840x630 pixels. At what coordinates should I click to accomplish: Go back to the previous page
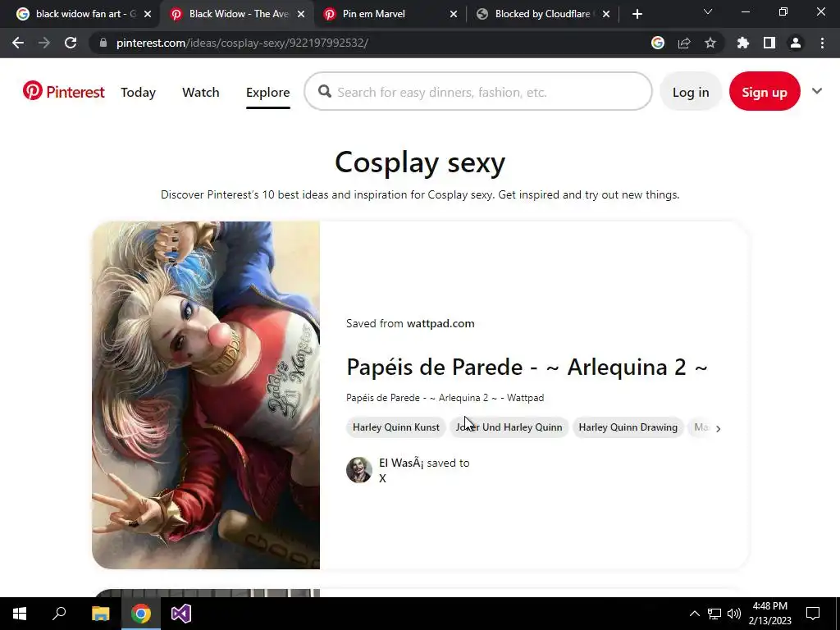pyautogui.click(x=18, y=43)
